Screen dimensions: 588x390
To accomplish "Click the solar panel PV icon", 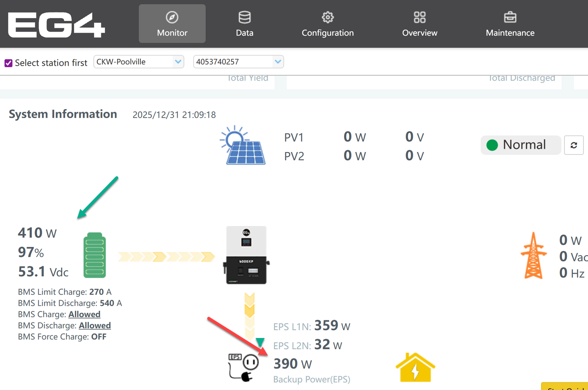I will [243, 146].
